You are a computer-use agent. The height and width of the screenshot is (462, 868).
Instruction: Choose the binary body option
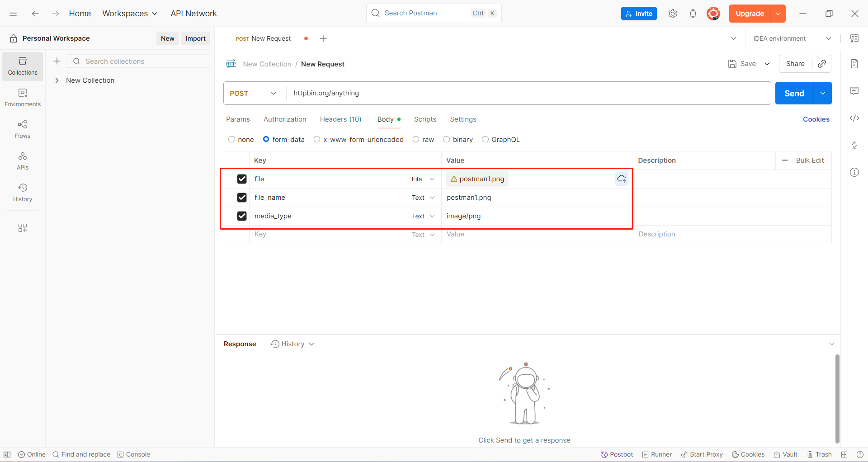tap(447, 139)
